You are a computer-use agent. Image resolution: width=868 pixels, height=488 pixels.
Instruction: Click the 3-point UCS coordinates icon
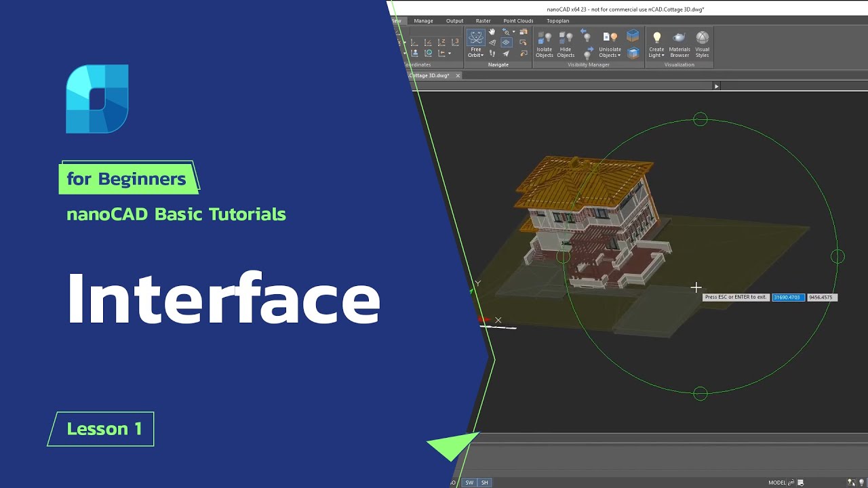tap(455, 42)
